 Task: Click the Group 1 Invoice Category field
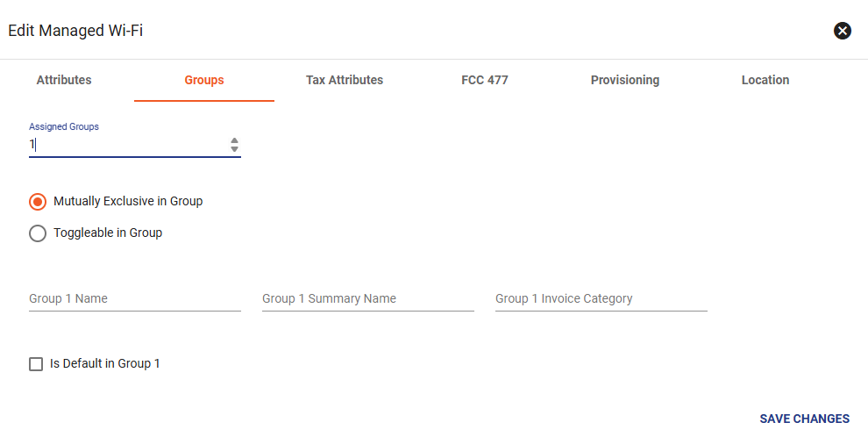click(601, 298)
